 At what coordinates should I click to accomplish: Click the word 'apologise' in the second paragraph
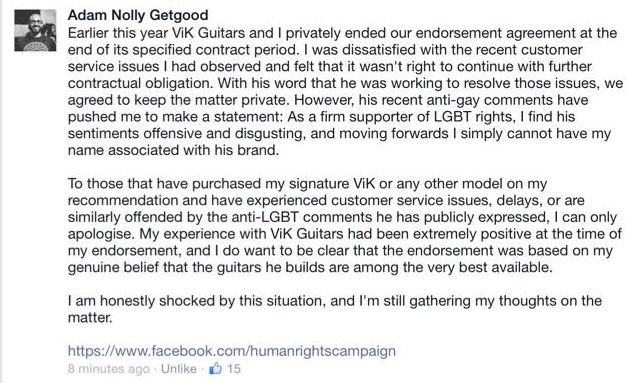101,234
